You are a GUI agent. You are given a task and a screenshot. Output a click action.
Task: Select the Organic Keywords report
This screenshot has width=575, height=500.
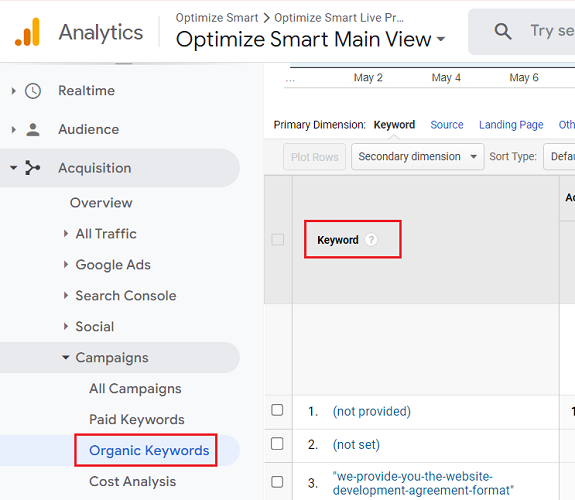[x=149, y=450]
